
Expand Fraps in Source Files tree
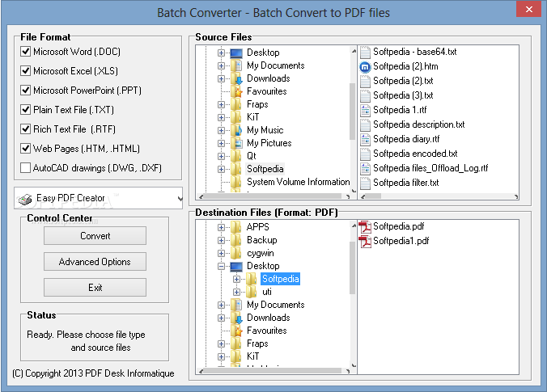pyautogui.click(x=221, y=104)
